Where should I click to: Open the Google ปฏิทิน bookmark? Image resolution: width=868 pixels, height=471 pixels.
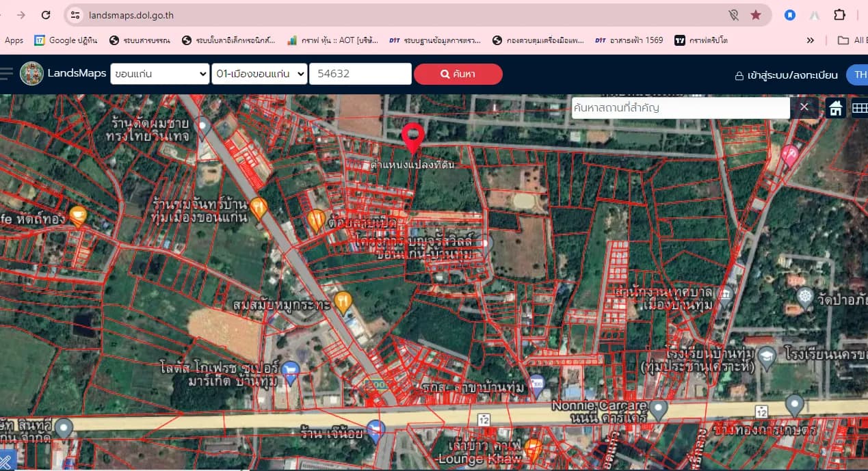click(x=66, y=40)
